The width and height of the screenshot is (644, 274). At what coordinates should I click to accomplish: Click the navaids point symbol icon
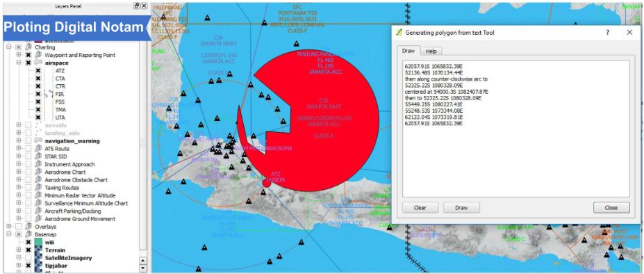[38, 125]
